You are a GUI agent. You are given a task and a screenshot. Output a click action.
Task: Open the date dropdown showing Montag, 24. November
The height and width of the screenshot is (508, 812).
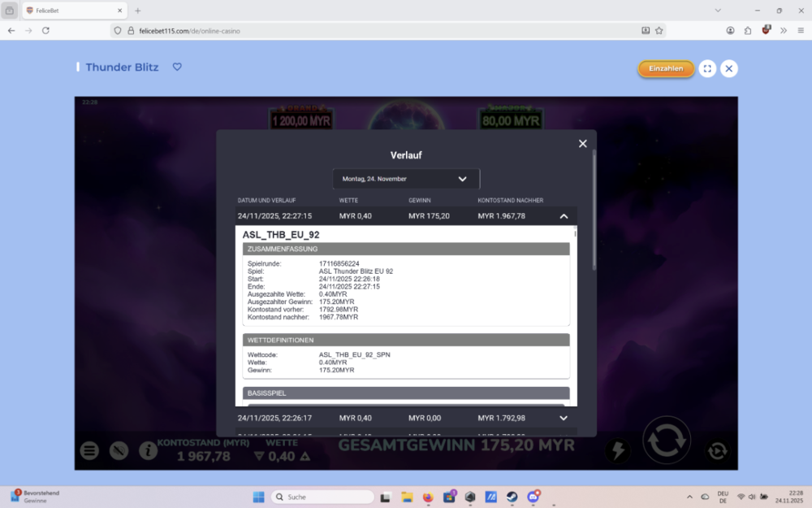tap(406, 179)
